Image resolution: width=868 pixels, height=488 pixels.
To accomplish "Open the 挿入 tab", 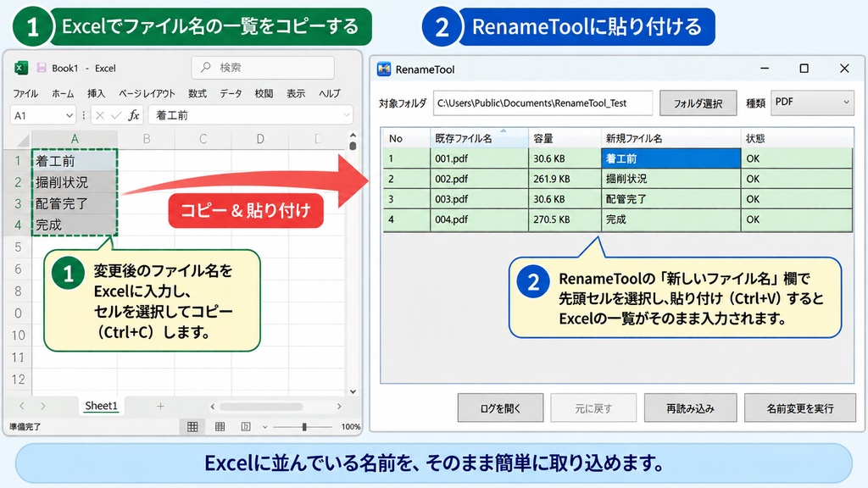I will (x=96, y=93).
